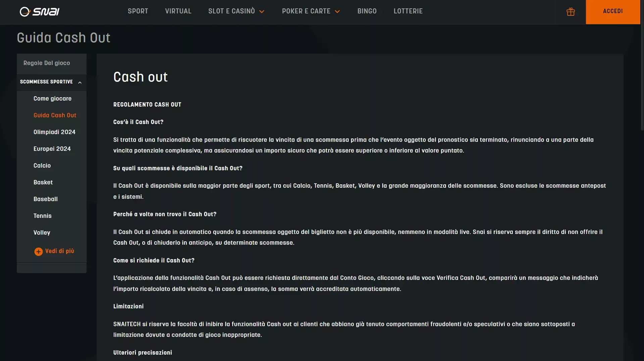The image size is (644, 361).
Task: Collapse the SCOMMESSE SPORTIVE section
Action: point(46,82)
